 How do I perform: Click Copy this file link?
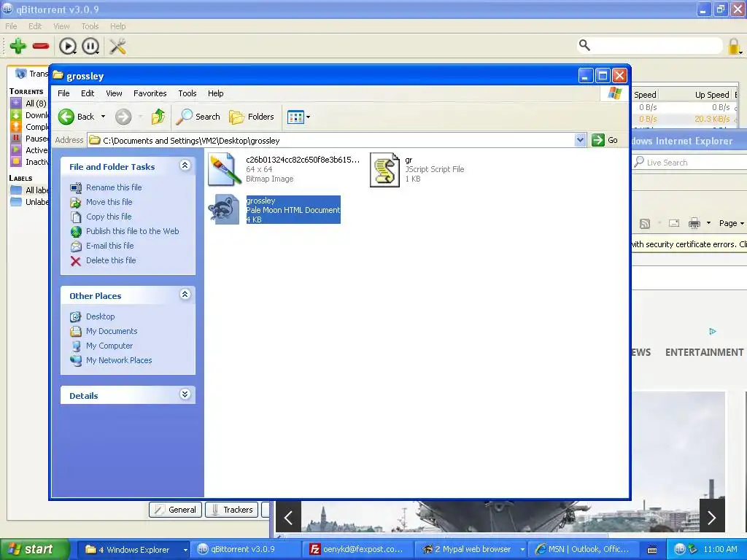tap(109, 217)
